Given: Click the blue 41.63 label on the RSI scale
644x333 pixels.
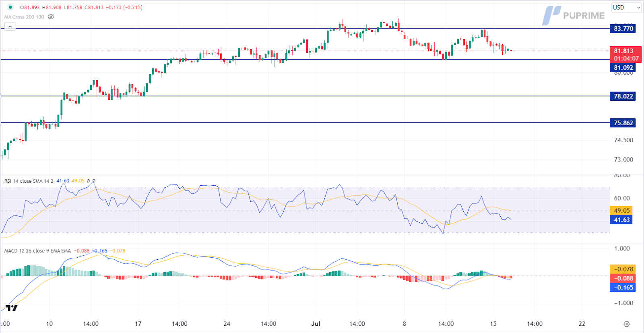Looking at the screenshot, I should (x=621, y=220).
